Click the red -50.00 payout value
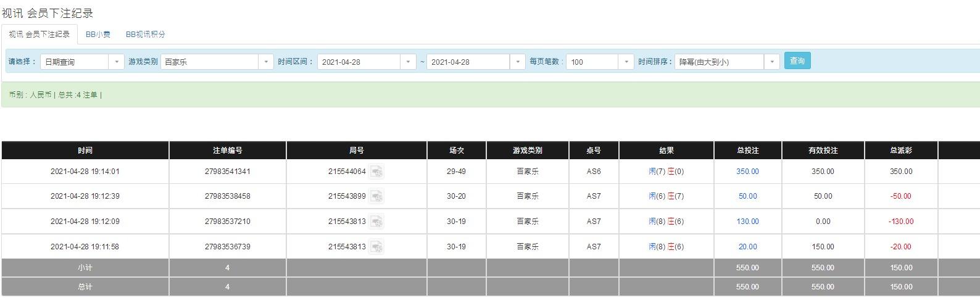 coord(901,196)
